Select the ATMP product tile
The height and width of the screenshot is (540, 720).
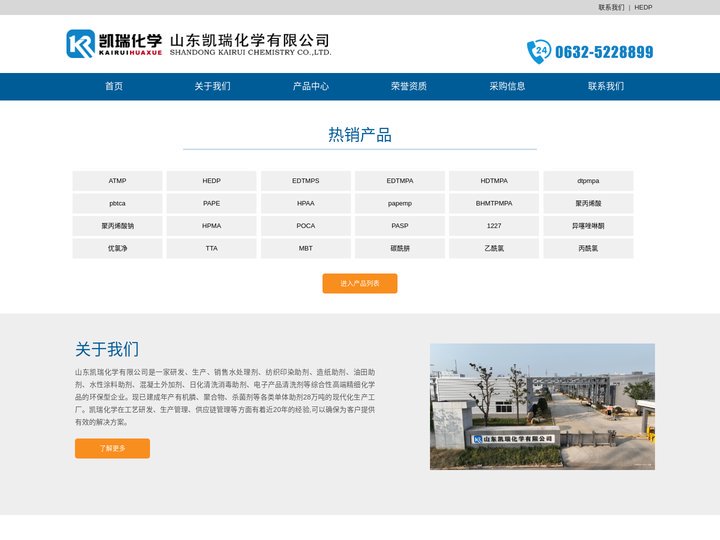click(x=118, y=181)
